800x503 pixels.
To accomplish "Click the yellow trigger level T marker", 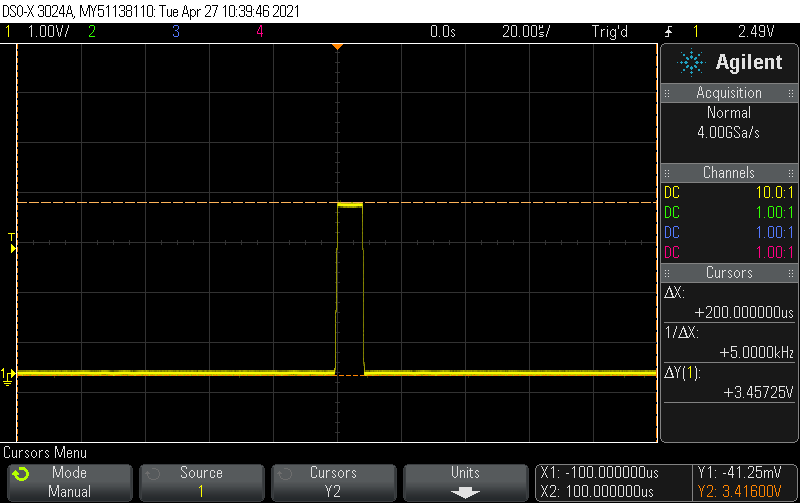I will [x=12, y=242].
